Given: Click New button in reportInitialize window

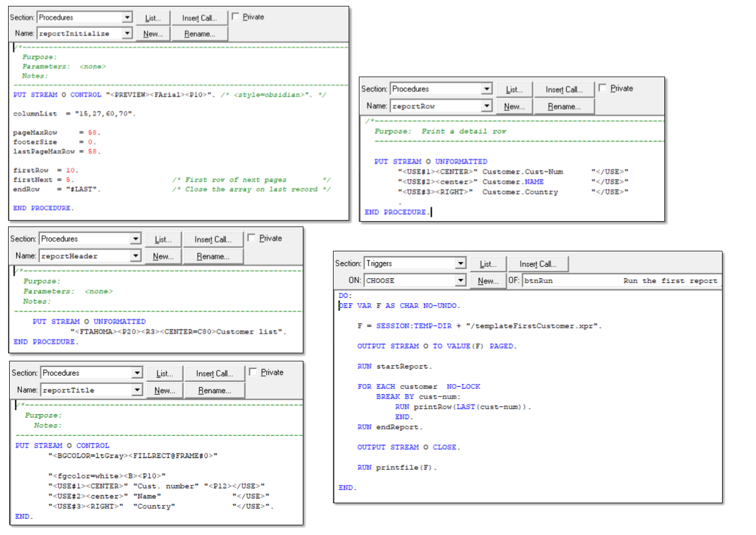Looking at the screenshot, I should click(x=153, y=33).
